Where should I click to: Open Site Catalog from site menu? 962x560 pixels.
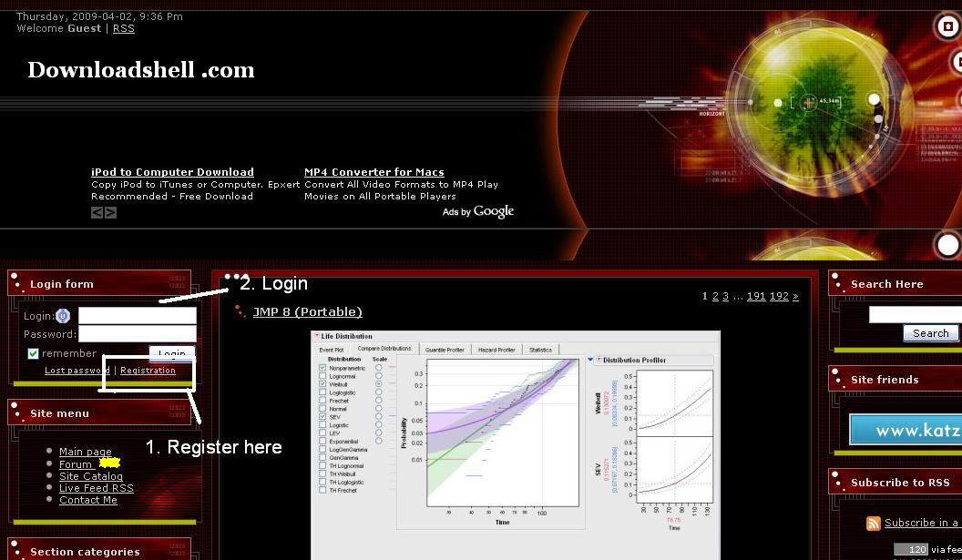tap(91, 476)
